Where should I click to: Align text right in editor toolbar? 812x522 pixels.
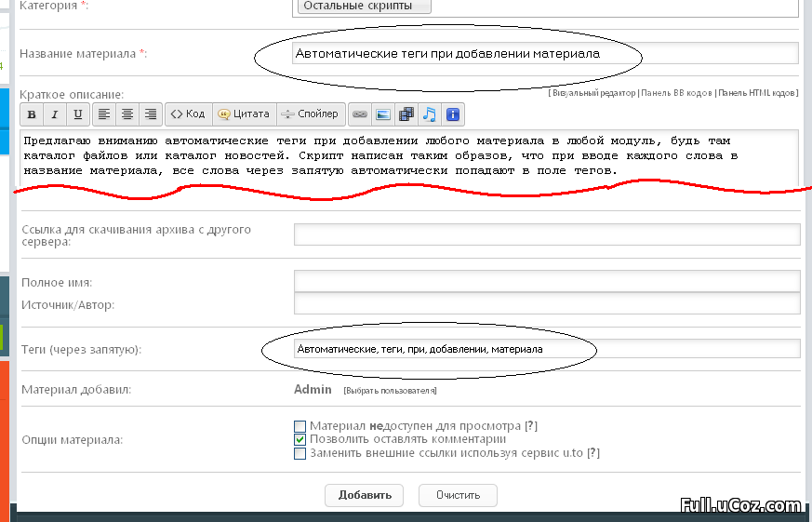[x=151, y=114]
